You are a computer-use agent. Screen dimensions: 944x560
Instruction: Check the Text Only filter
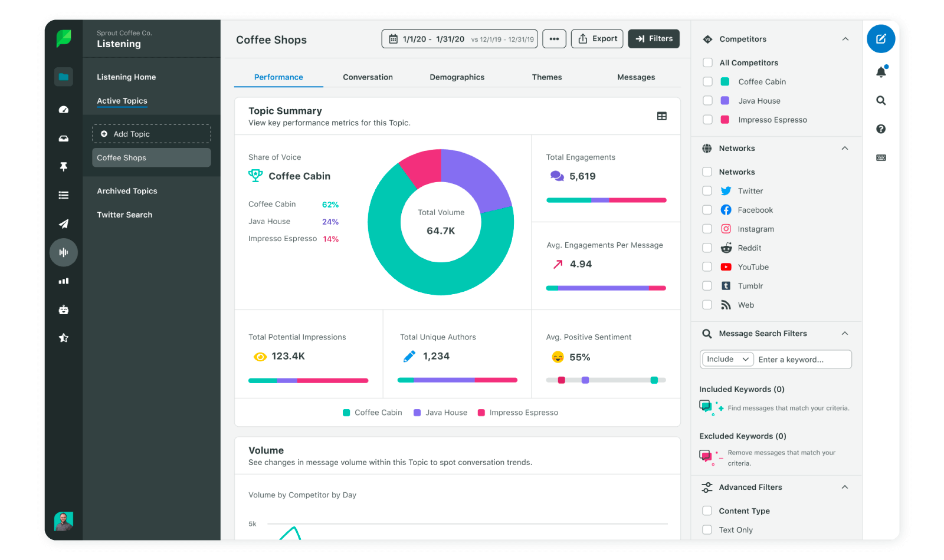coord(707,529)
